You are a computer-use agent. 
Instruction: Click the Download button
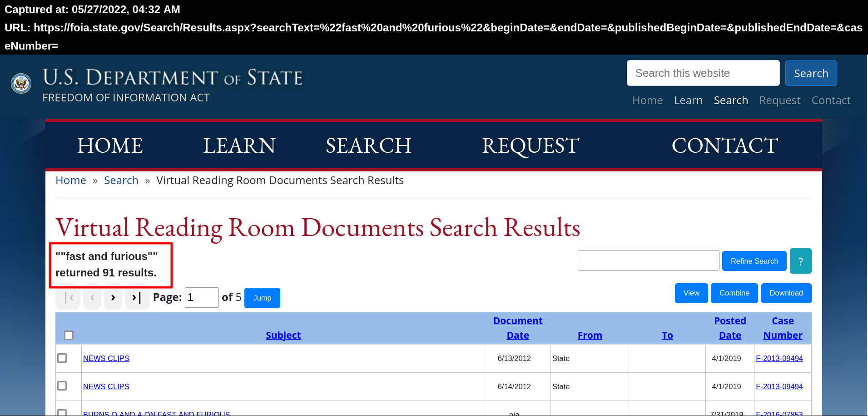786,293
